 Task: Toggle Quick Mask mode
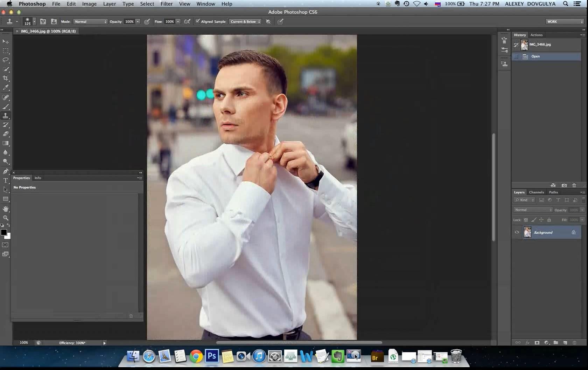[6, 245]
